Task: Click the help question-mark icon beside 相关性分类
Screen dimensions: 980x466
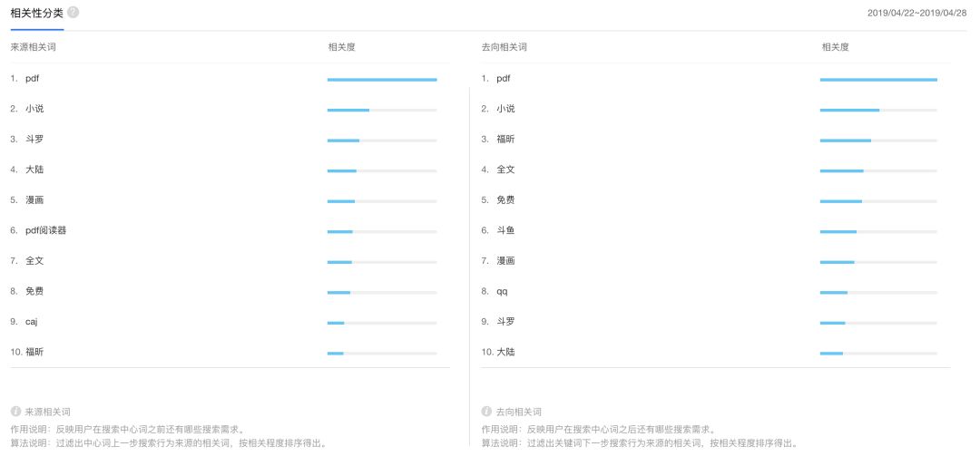Action: click(73, 12)
